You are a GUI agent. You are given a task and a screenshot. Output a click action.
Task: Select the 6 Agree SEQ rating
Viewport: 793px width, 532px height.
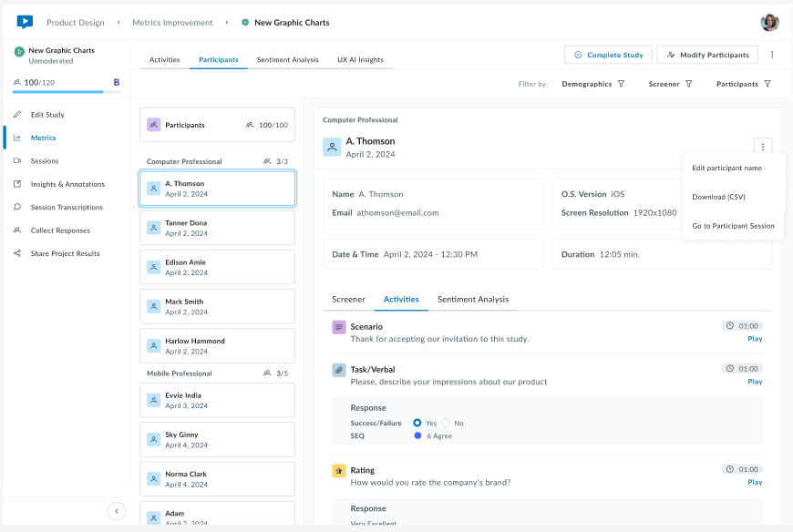click(x=419, y=437)
